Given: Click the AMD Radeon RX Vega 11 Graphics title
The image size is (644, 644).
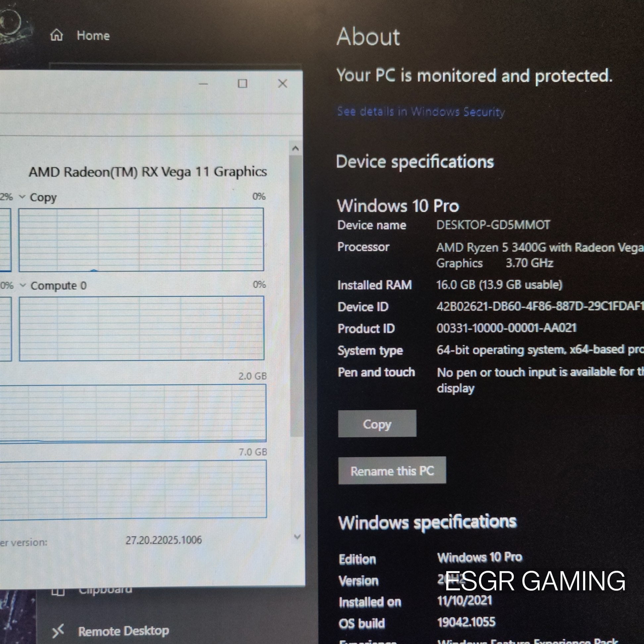Looking at the screenshot, I should [148, 172].
